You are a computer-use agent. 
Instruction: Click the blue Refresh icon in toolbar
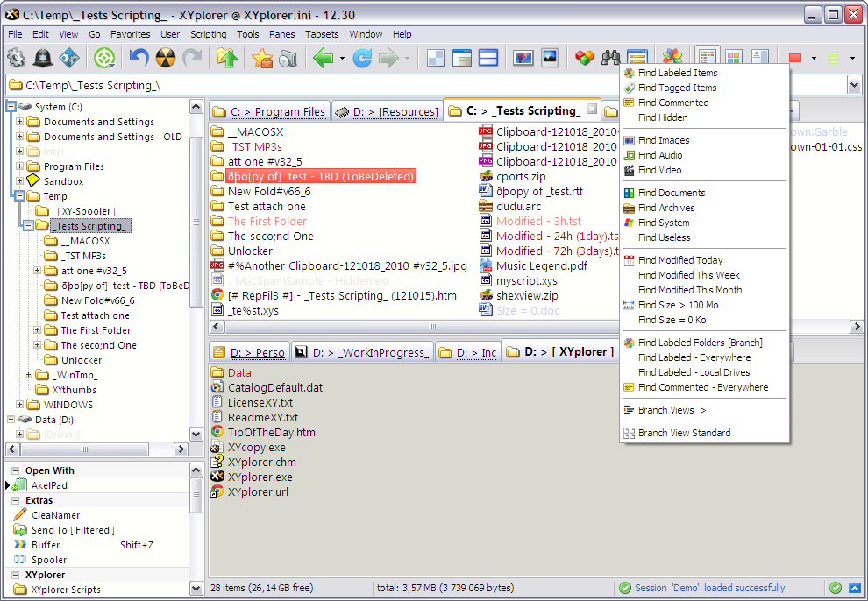pos(361,58)
